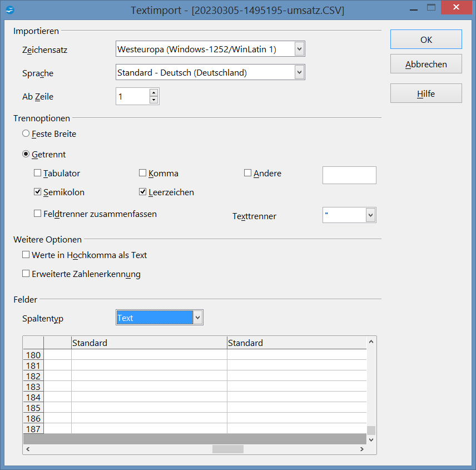The width and height of the screenshot is (476, 470).
Task: Click the preview scroll left arrow
Action: (28, 449)
